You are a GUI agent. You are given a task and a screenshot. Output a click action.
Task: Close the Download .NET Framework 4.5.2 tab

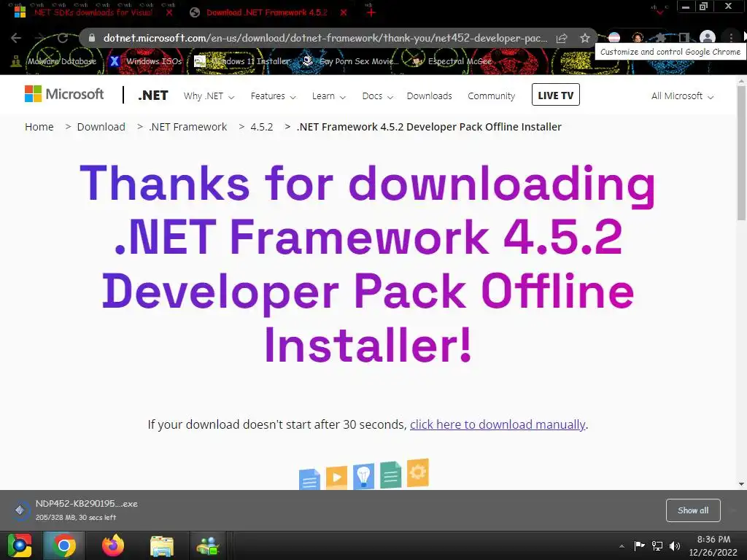pyautogui.click(x=344, y=13)
